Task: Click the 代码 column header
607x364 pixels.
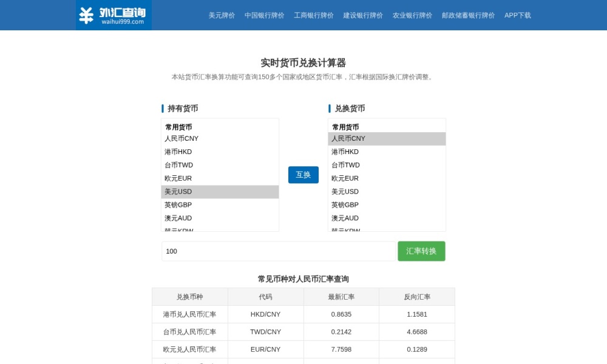Action: tap(266, 297)
